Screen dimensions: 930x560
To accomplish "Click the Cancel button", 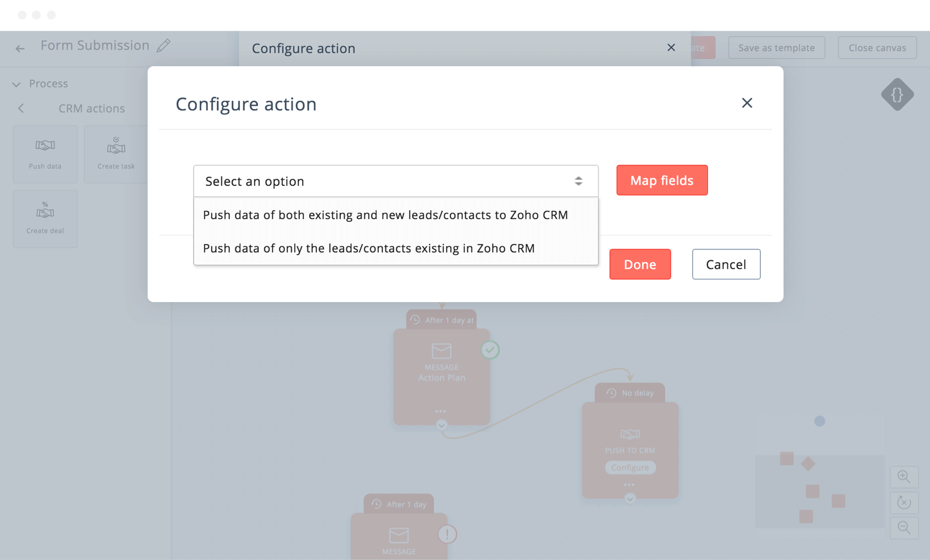I will [725, 265].
